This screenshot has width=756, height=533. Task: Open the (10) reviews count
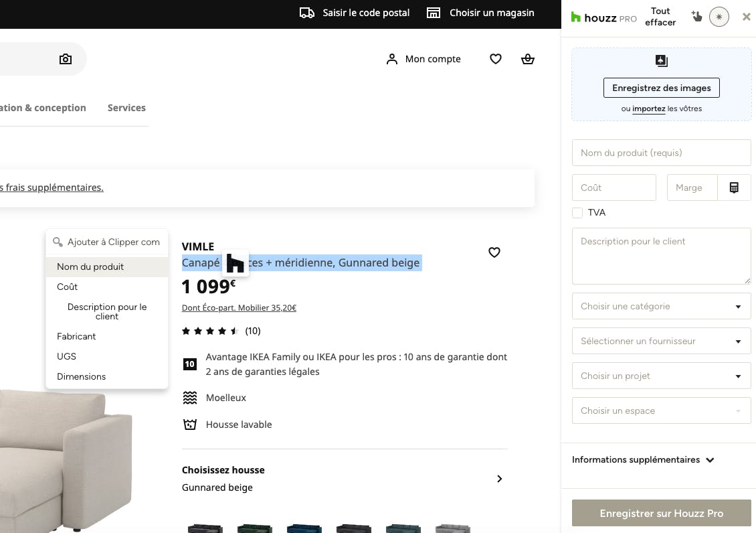point(253,331)
